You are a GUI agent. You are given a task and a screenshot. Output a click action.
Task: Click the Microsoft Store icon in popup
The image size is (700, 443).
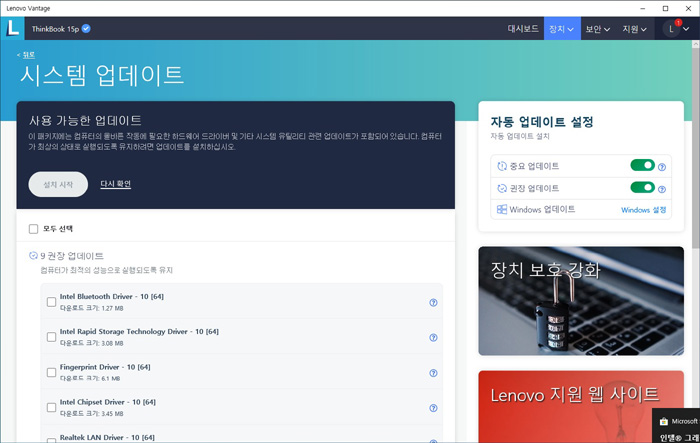click(x=664, y=421)
